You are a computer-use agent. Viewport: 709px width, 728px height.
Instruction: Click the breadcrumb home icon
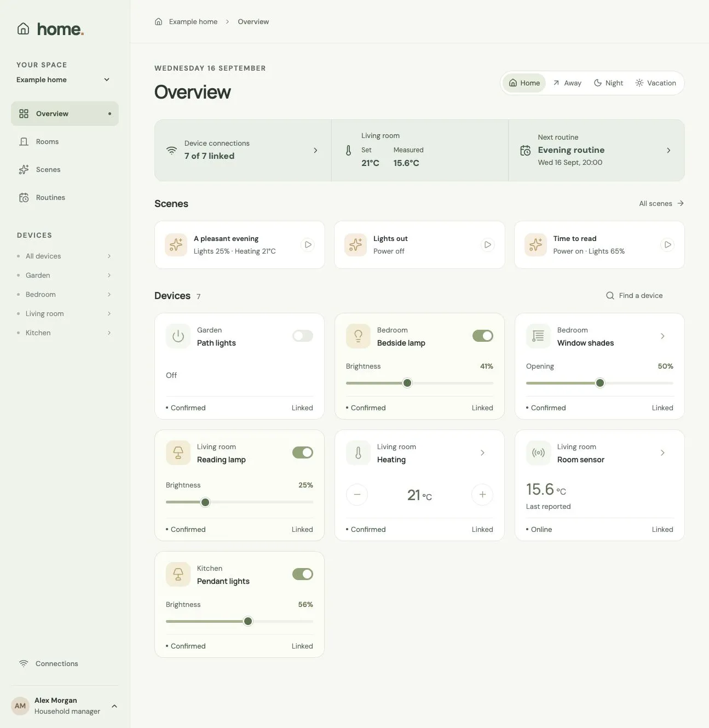[158, 22]
